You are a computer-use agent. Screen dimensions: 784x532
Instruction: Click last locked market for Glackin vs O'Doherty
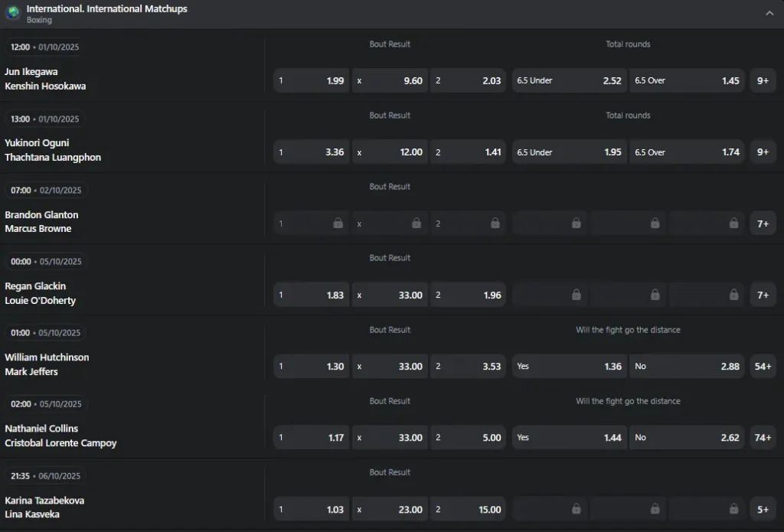(x=707, y=295)
